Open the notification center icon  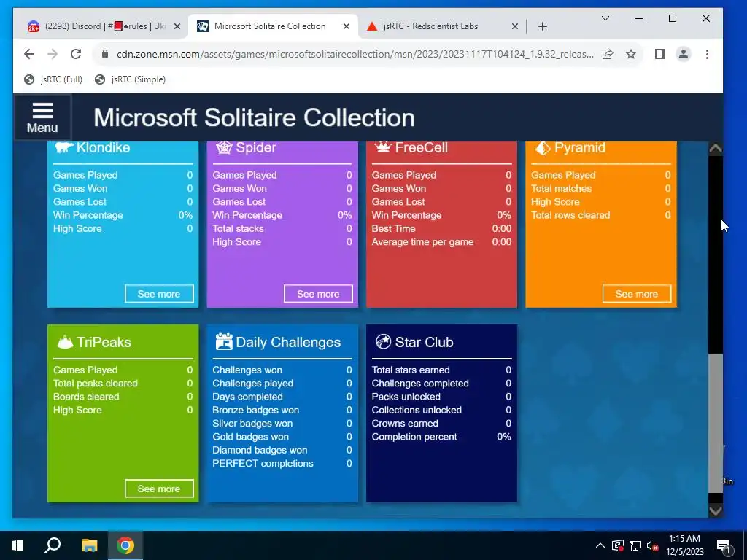tap(724, 545)
